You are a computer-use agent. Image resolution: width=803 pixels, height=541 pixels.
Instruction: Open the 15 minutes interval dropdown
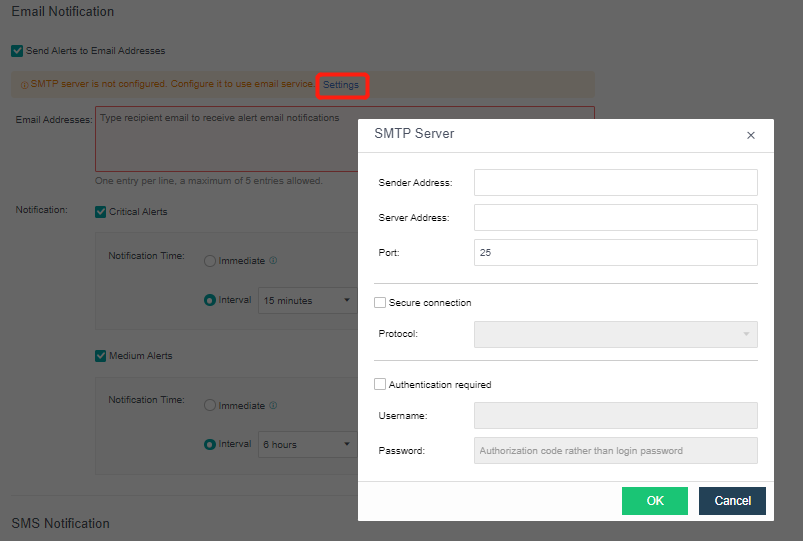306,300
